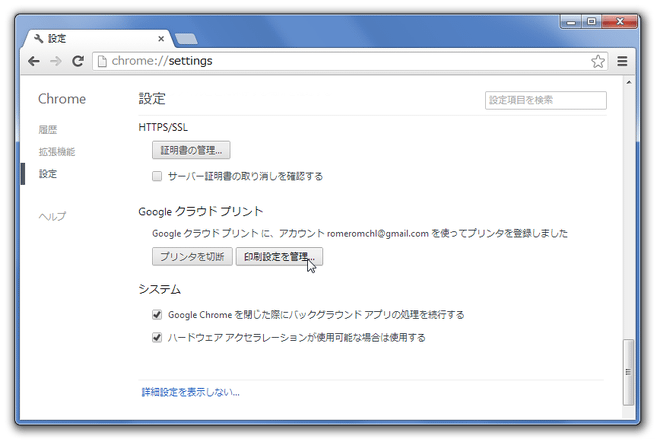Click the Chrome title in sidebar
Viewport: 657px width, 442px height.
(62, 99)
